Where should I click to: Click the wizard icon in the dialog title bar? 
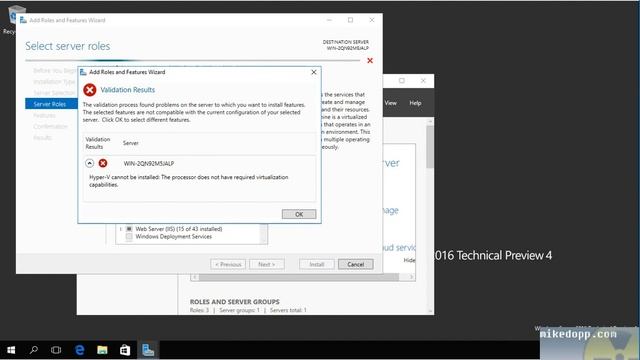[x=83, y=72]
